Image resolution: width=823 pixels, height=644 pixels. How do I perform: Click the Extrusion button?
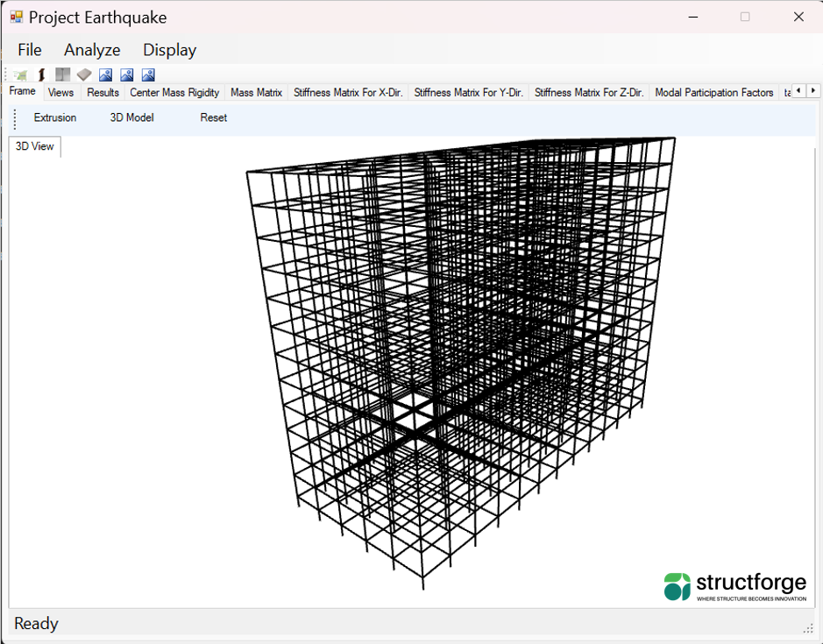pos(55,117)
